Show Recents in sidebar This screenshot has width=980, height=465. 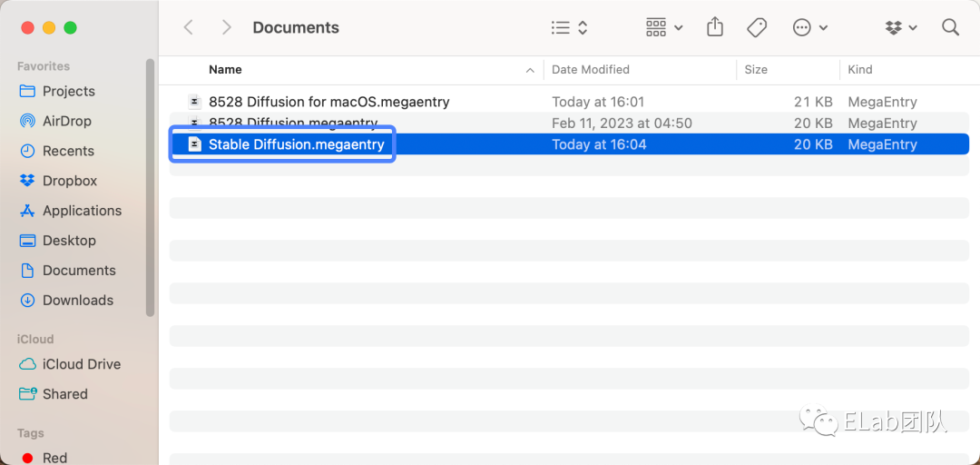tap(68, 151)
